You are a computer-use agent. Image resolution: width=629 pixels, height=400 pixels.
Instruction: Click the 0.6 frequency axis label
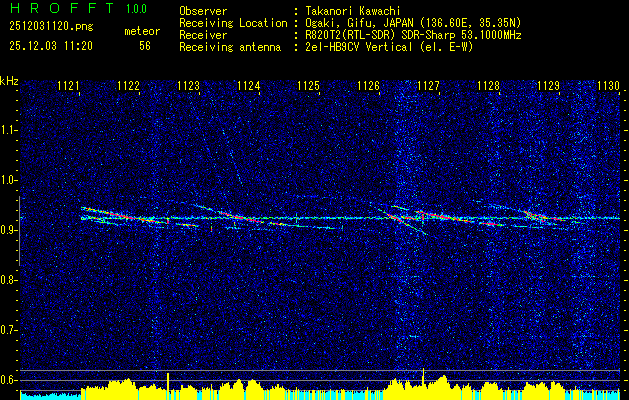7,380
